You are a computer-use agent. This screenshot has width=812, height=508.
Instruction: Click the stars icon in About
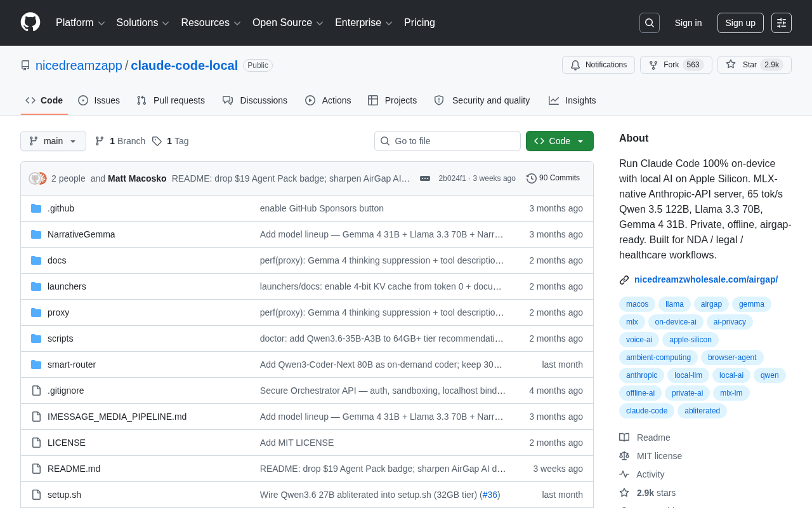click(624, 493)
